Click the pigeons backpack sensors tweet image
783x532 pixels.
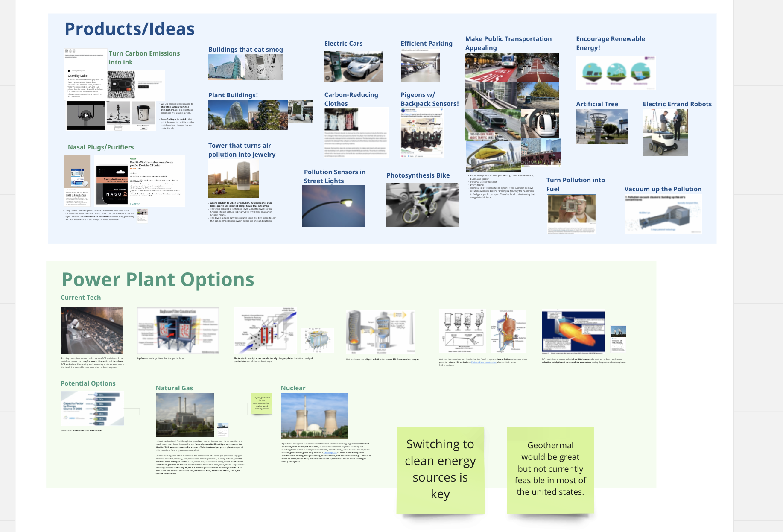[422, 132]
